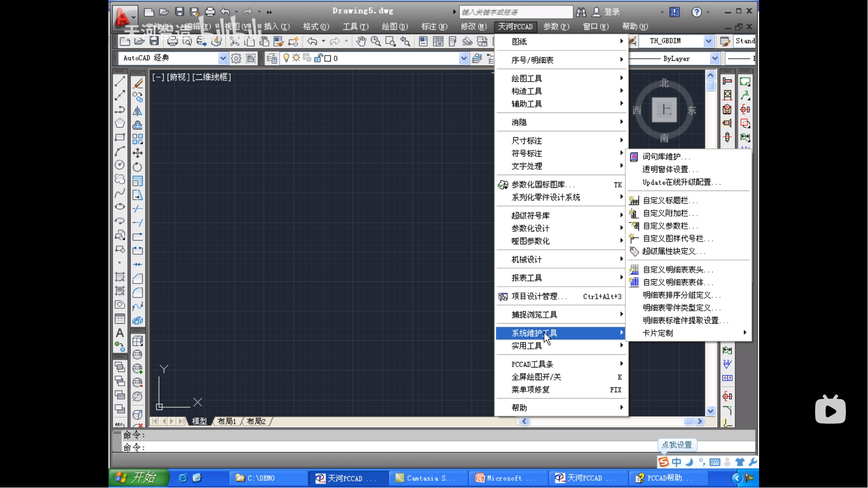Toggle Sogou IME 中 language mode
This screenshot has width=868, height=488.
pyautogui.click(x=676, y=462)
